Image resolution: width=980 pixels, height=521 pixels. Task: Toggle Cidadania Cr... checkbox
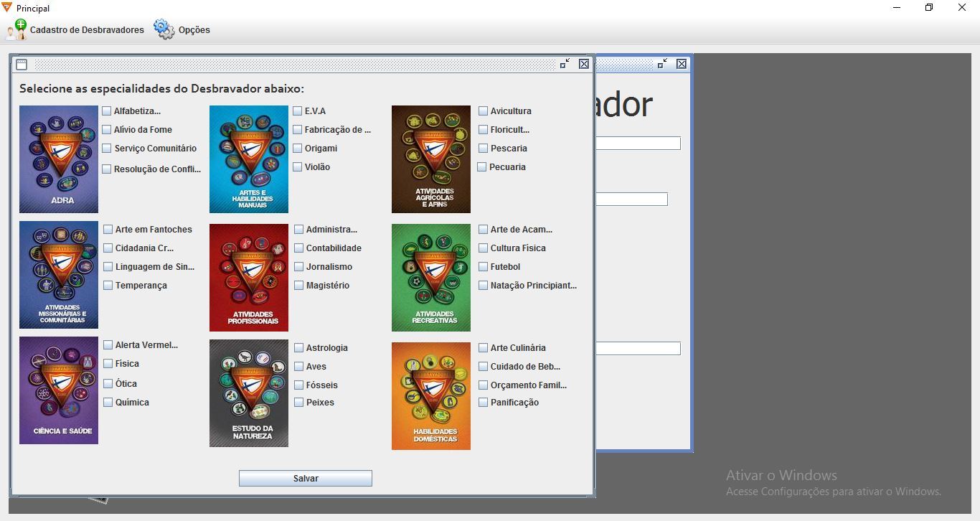tap(108, 248)
